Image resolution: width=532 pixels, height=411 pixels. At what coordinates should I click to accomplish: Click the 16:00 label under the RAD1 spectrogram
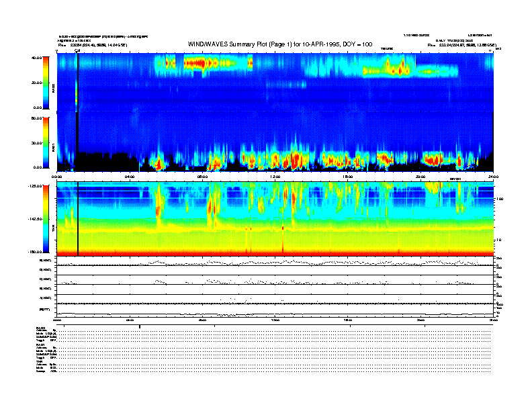tap(348, 177)
